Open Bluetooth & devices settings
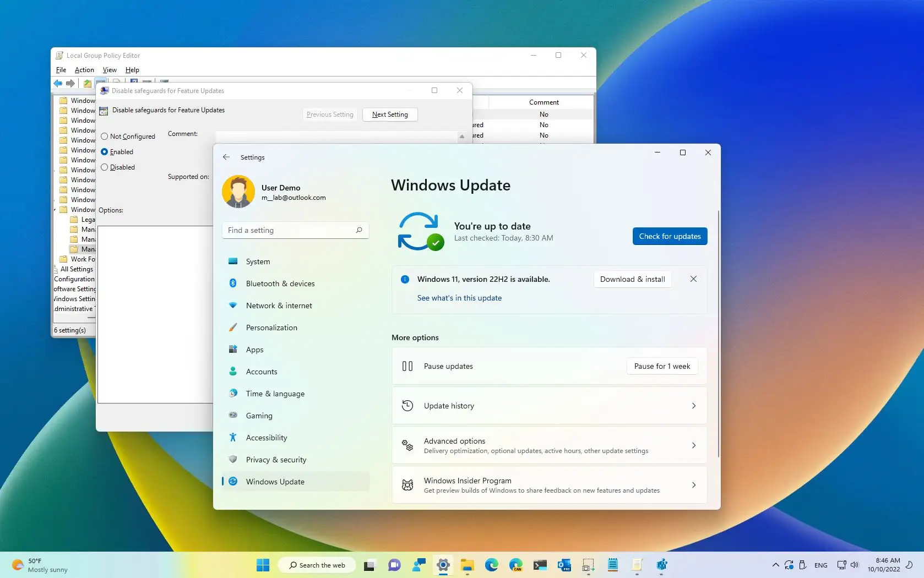Viewport: 924px width, 578px height. [x=296, y=283]
